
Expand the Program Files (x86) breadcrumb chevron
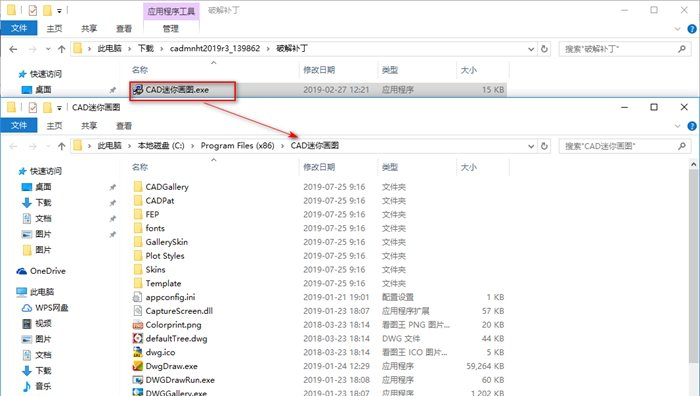(283, 146)
